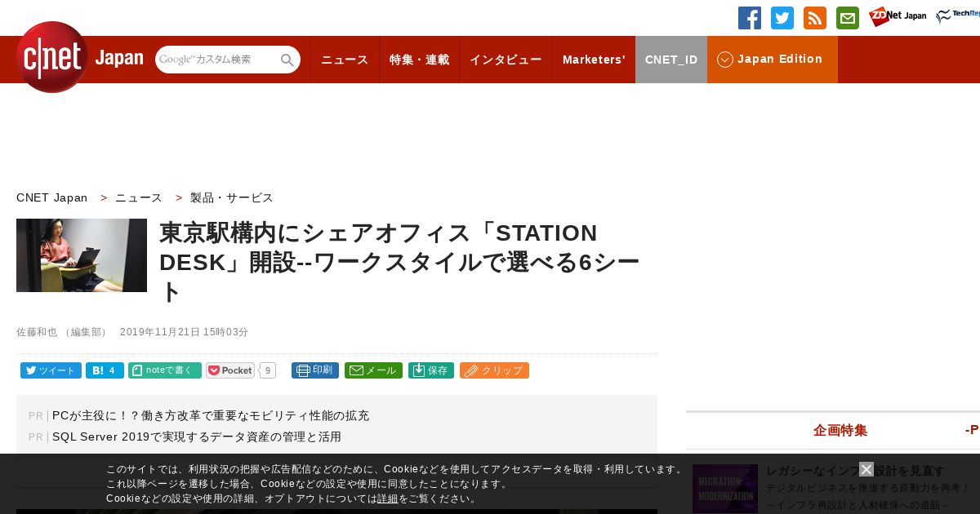Click the Hatena bookmark B! button
The width and height of the screenshot is (980, 514).
pyautogui.click(x=105, y=370)
